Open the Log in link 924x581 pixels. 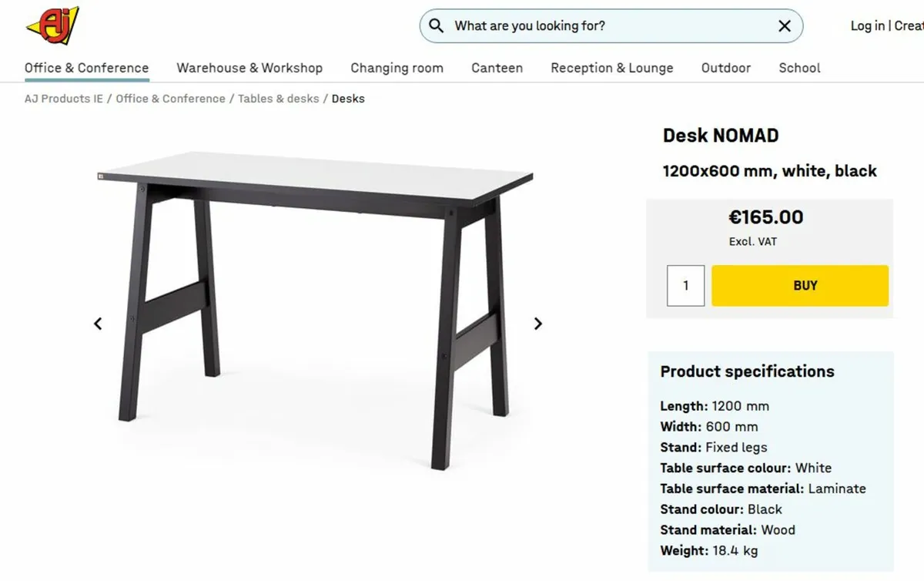[x=867, y=25]
